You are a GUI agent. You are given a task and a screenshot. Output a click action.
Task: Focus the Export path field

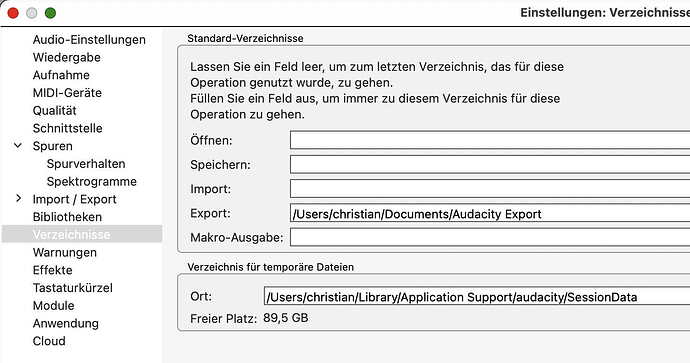point(490,213)
